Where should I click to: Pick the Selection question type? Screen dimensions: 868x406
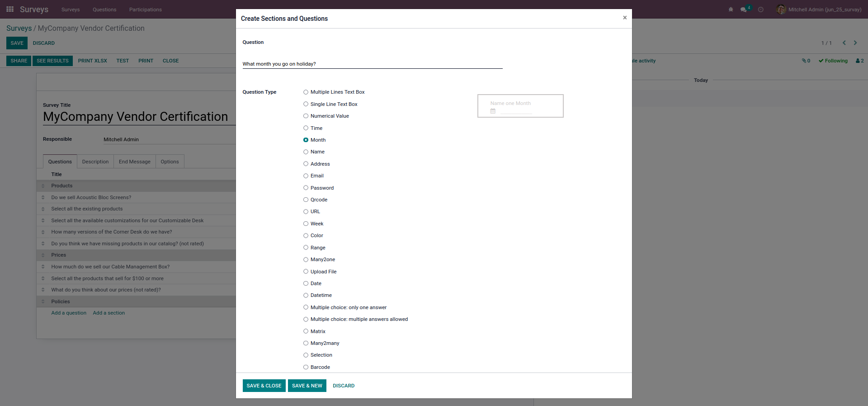click(x=306, y=355)
